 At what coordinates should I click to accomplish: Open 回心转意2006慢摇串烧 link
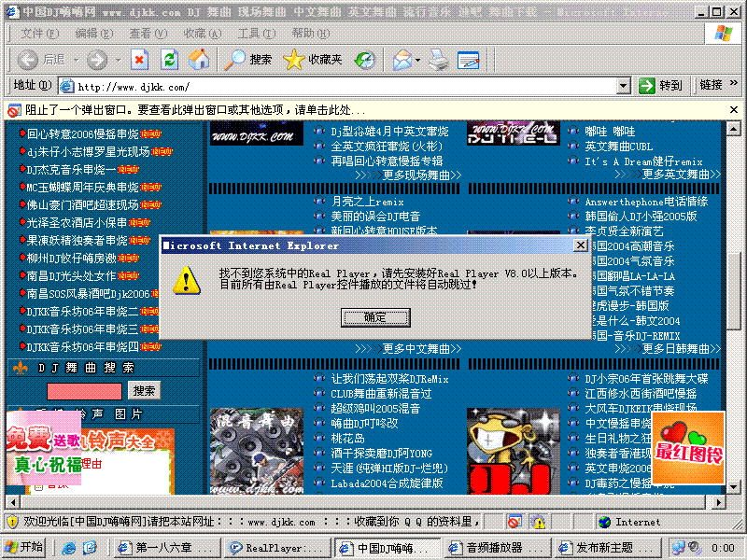(x=82, y=133)
